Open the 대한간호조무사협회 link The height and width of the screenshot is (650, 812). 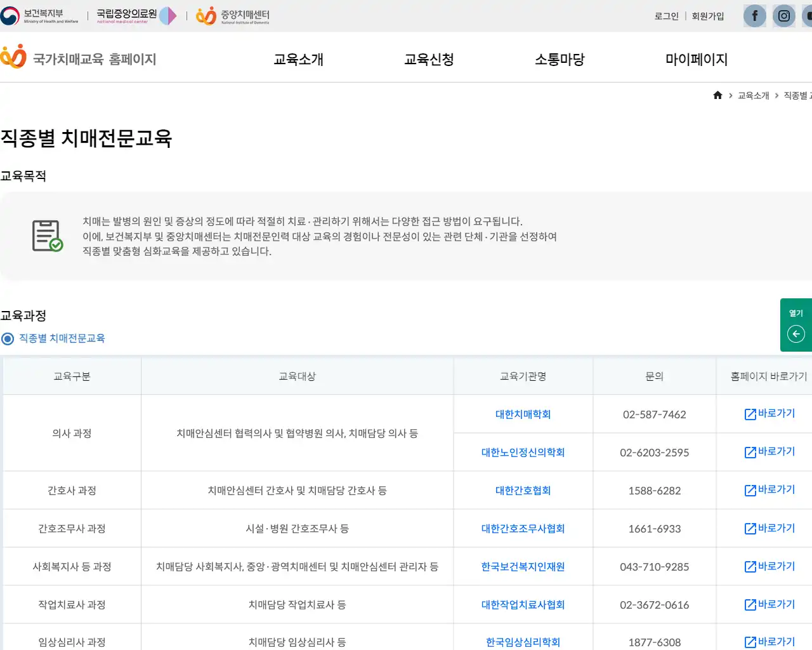click(523, 529)
